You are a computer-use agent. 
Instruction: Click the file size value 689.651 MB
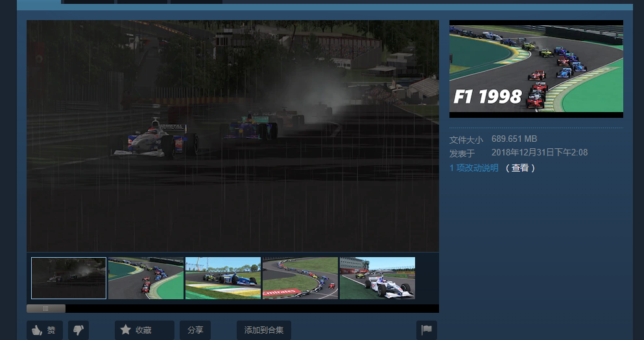coord(514,139)
